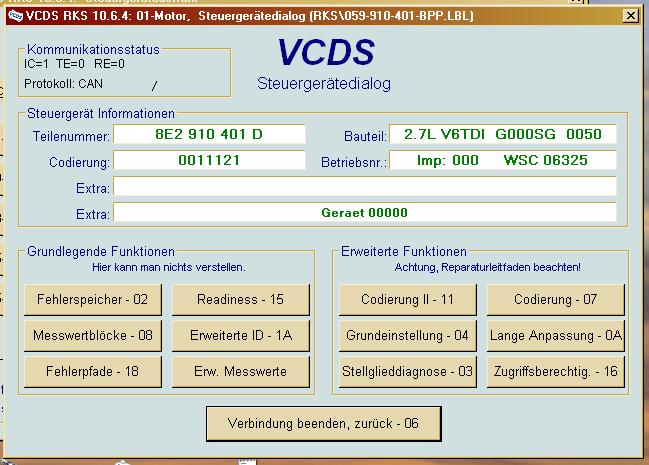Open Zugriffsberechtig. - 16 security access
Viewport: 649px width, 465px height.
tap(555, 371)
